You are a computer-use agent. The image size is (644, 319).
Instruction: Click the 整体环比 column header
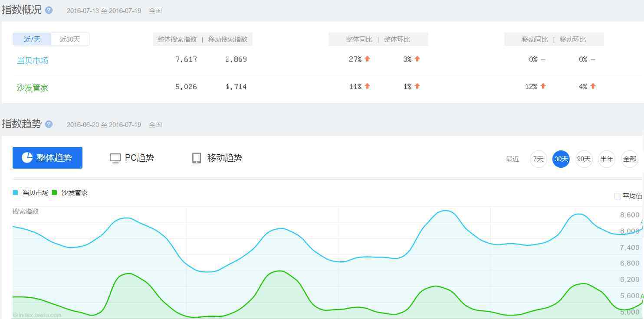pos(397,39)
